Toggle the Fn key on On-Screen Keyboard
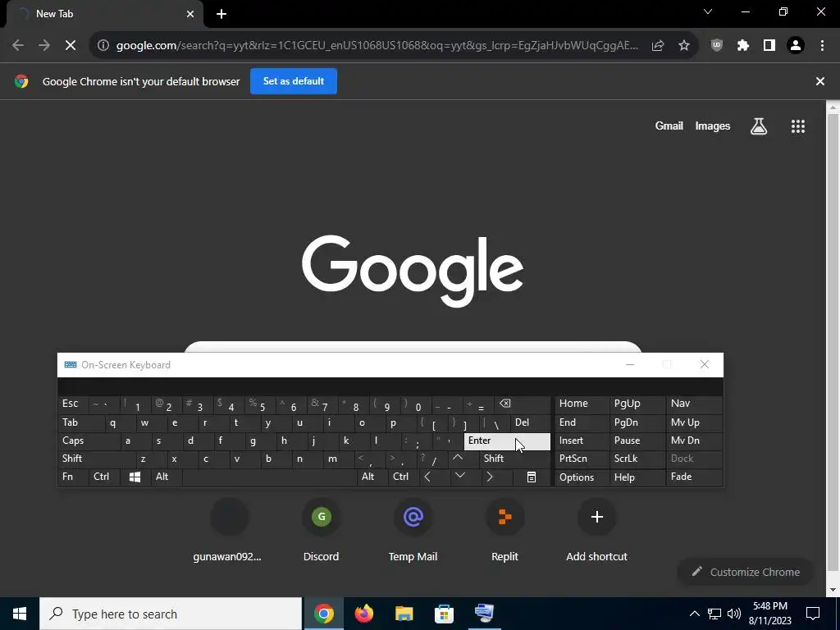840x630 pixels. point(74,477)
